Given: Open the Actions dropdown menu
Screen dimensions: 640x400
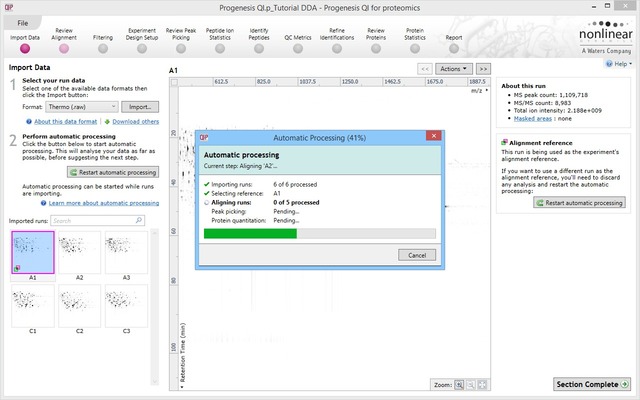Looking at the screenshot, I should coord(454,69).
